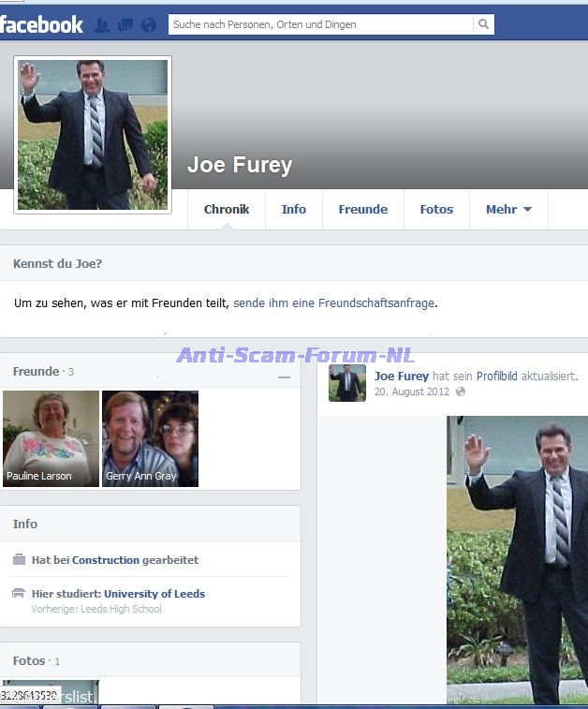The image size is (588, 709).
Task: Click the public globe icon beside post date
Action: (x=460, y=391)
